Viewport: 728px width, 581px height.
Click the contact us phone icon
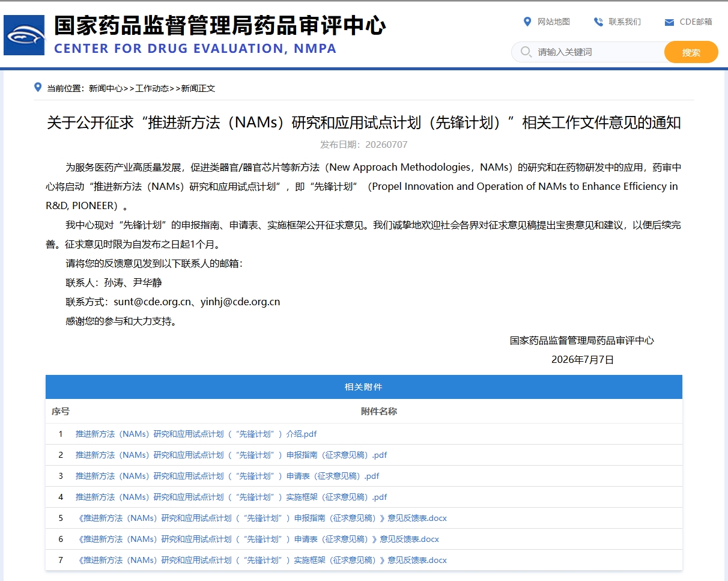coord(598,22)
